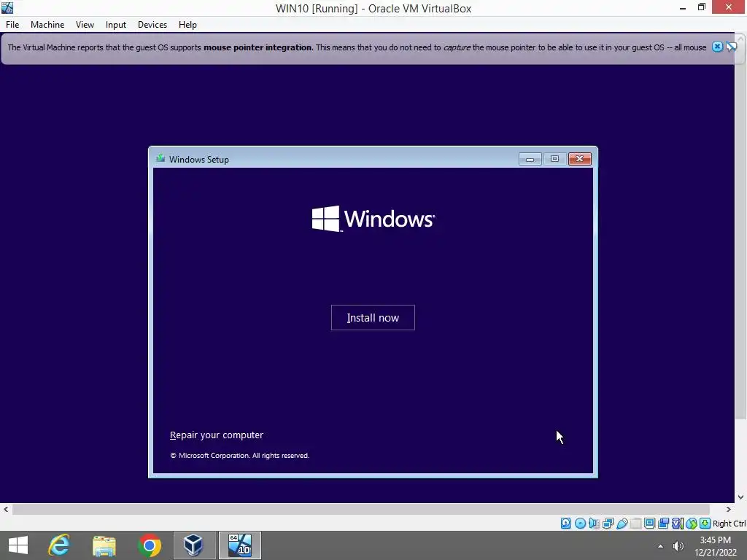Click the Install now button
Image resolution: width=747 pixels, height=560 pixels.
tap(373, 318)
